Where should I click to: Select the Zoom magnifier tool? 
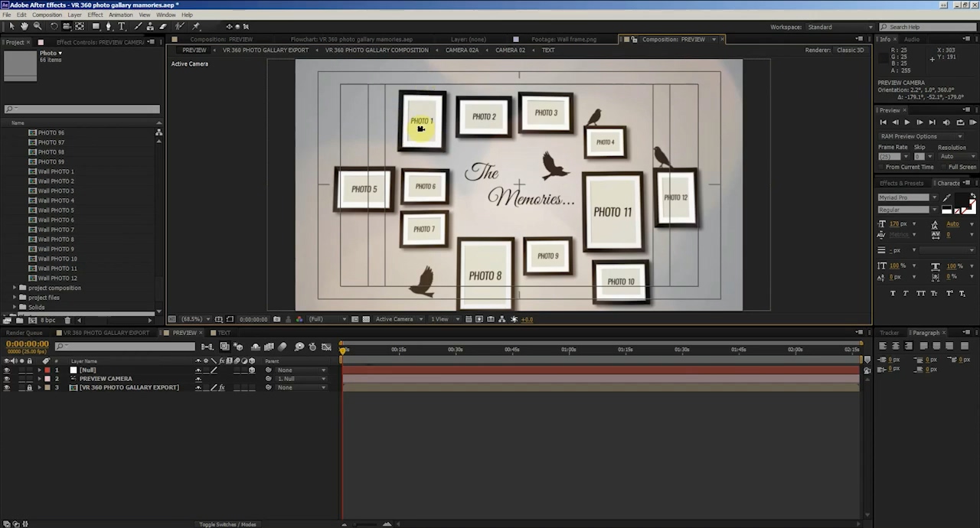(x=37, y=27)
